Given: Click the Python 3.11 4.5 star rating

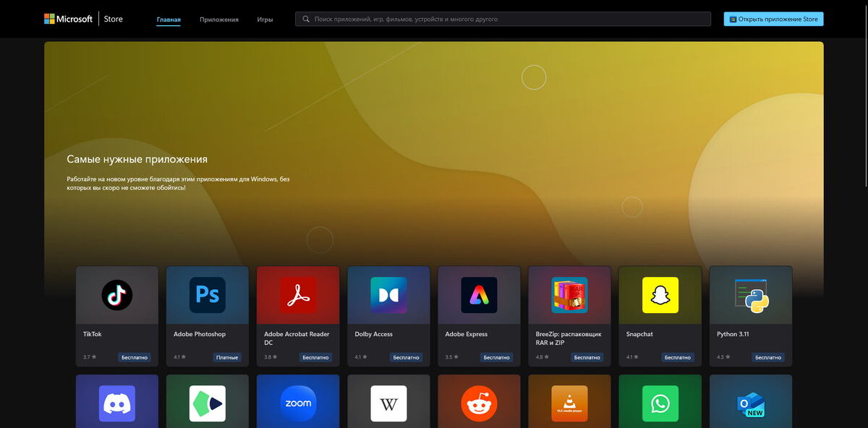Looking at the screenshot, I should (x=723, y=357).
